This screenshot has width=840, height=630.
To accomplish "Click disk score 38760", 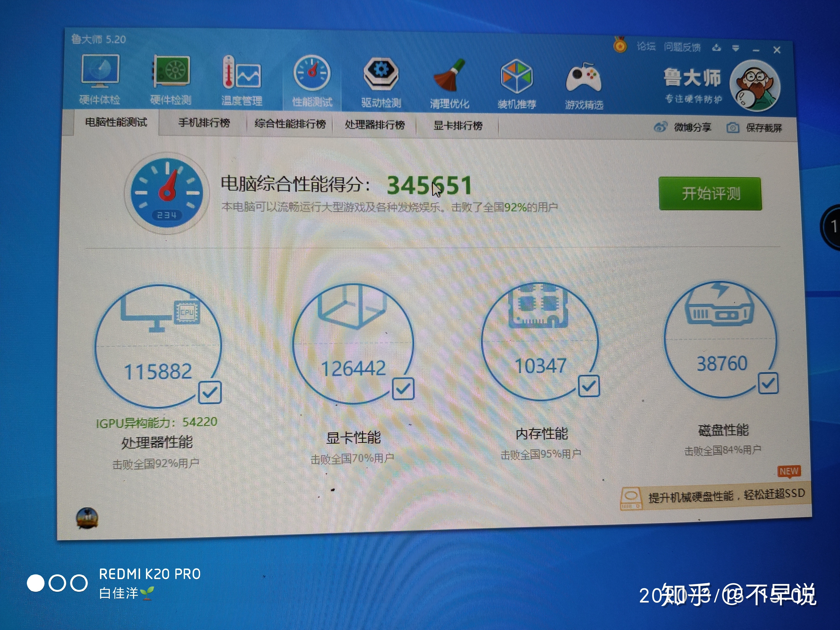I will coord(722,364).
